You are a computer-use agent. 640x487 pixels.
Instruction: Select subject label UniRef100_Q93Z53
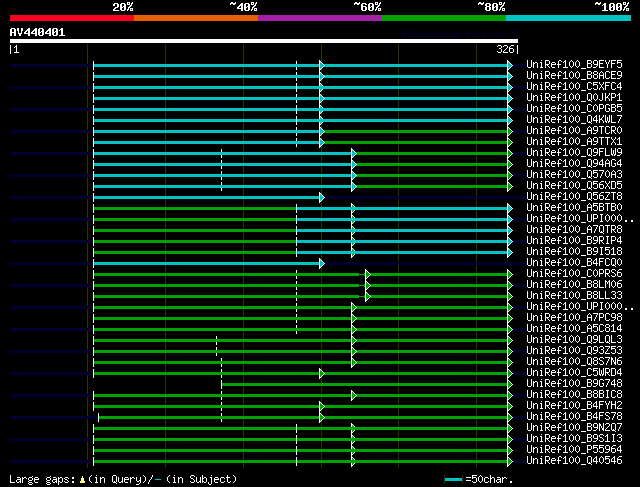pos(574,351)
